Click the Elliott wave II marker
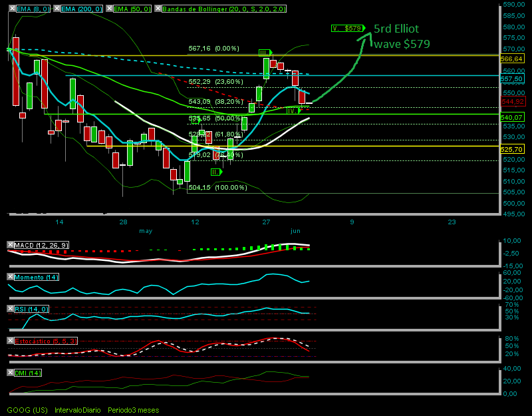 coord(216,172)
